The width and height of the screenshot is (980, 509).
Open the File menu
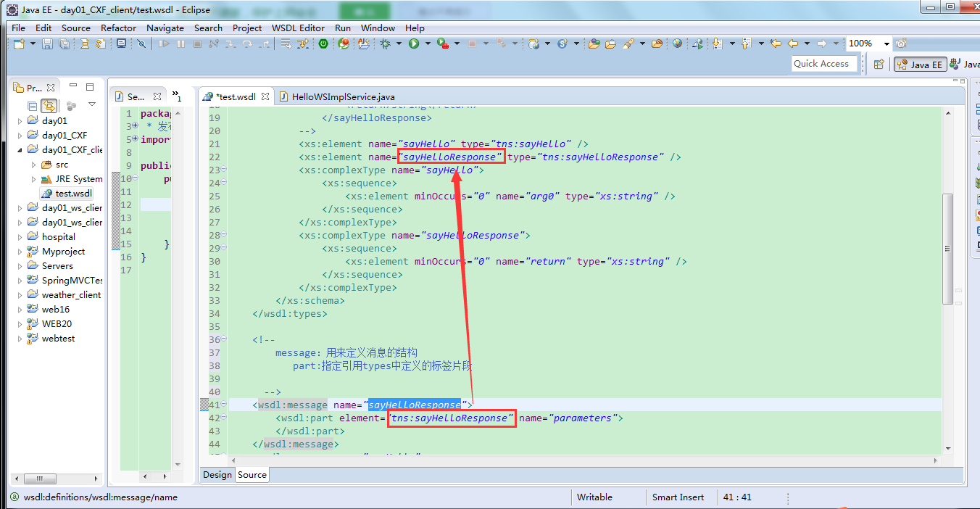[18, 28]
